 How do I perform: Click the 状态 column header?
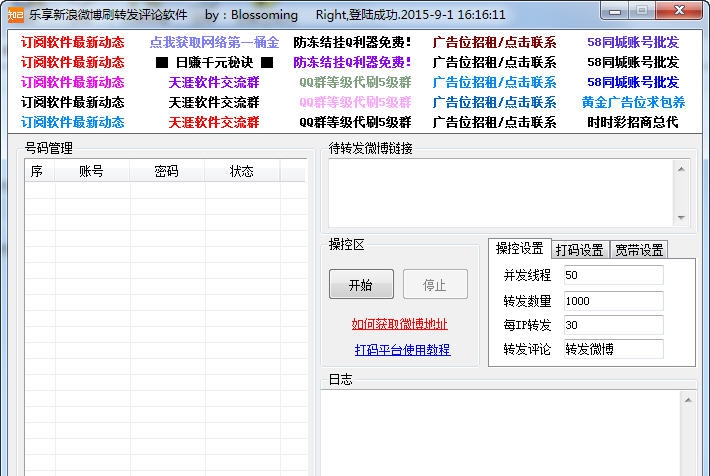(x=242, y=172)
